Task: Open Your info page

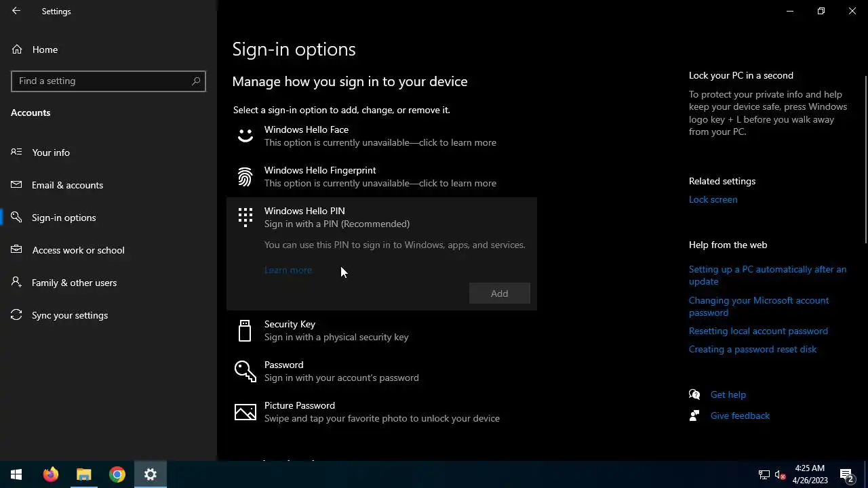Action: [x=108, y=152]
